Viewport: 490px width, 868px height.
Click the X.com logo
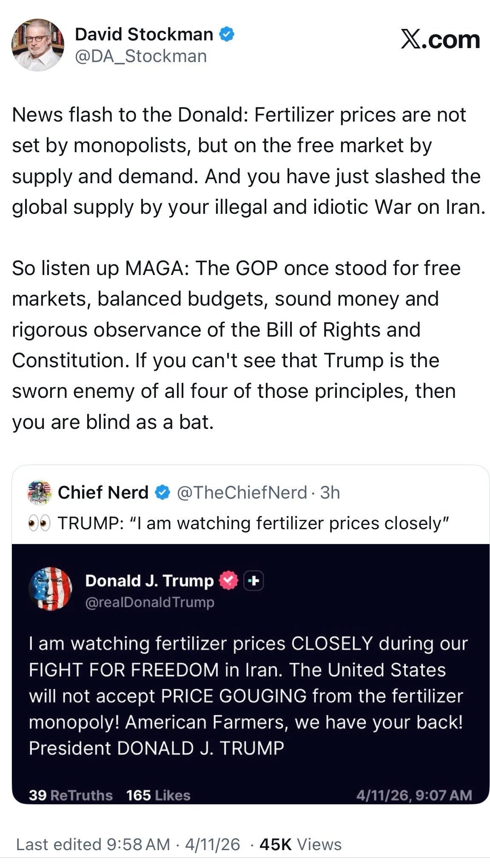[440, 40]
